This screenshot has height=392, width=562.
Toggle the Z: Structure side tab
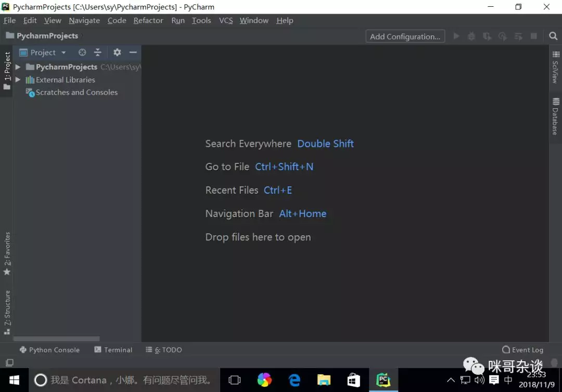[7, 312]
